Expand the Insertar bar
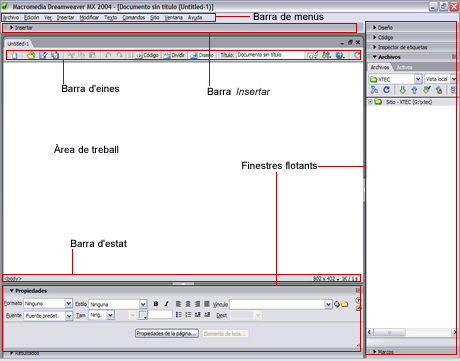460x361 pixels. [x=12, y=28]
